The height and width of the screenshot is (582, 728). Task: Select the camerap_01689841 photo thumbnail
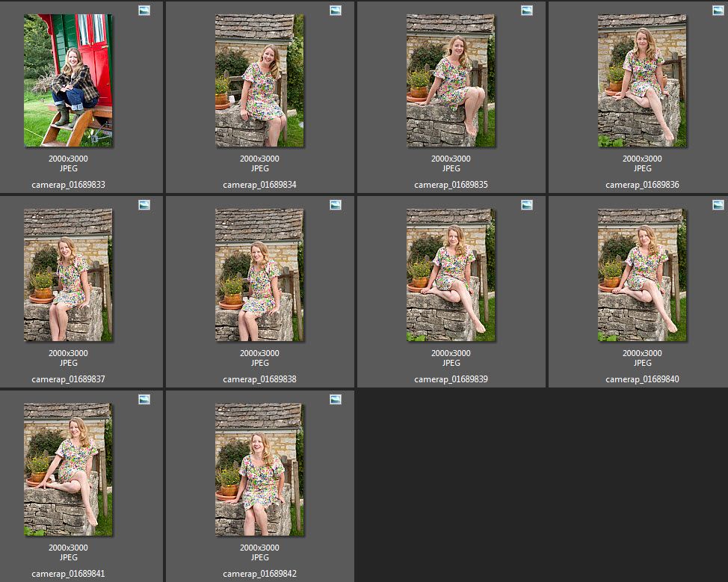[x=68, y=470]
